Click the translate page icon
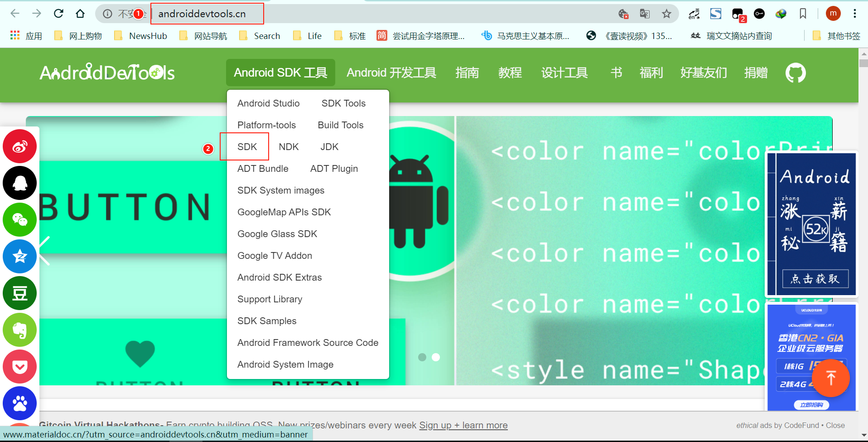 click(x=645, y=14)
